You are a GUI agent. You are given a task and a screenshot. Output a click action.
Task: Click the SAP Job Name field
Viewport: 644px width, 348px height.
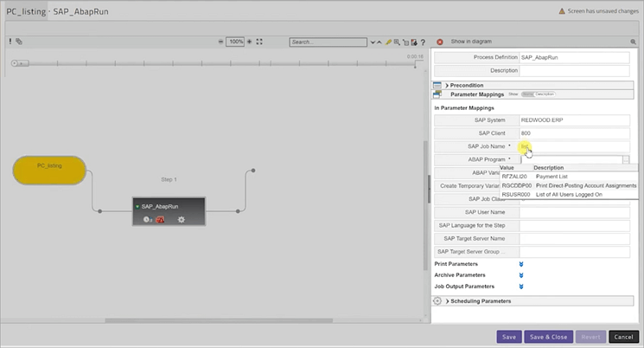(574, 146)
